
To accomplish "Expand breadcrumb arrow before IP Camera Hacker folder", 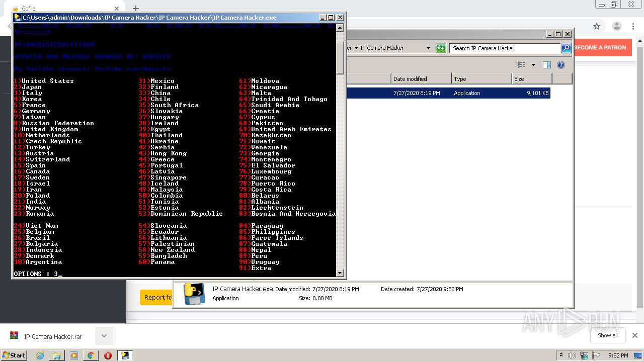I will (x=356, y=48).
